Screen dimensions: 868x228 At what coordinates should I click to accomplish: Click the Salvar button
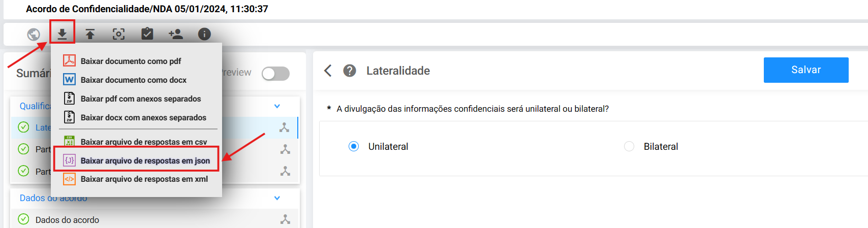coord(806,70)
